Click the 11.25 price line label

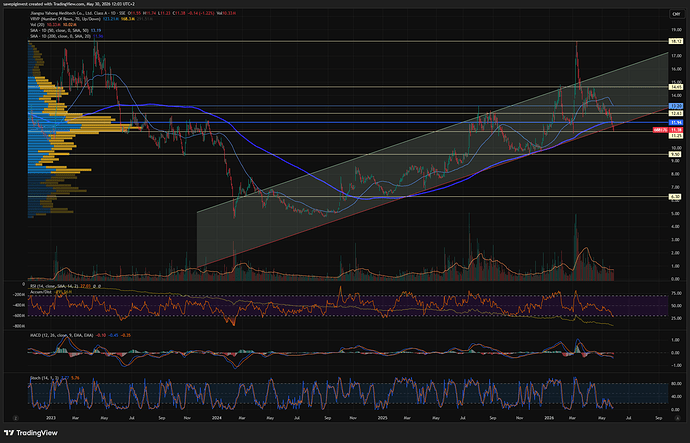coord(675,136)
